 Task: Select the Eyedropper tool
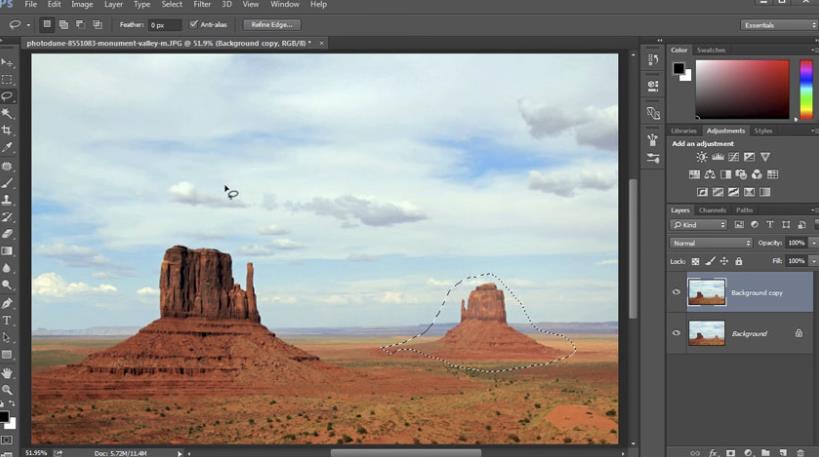(x=7, y=147)
